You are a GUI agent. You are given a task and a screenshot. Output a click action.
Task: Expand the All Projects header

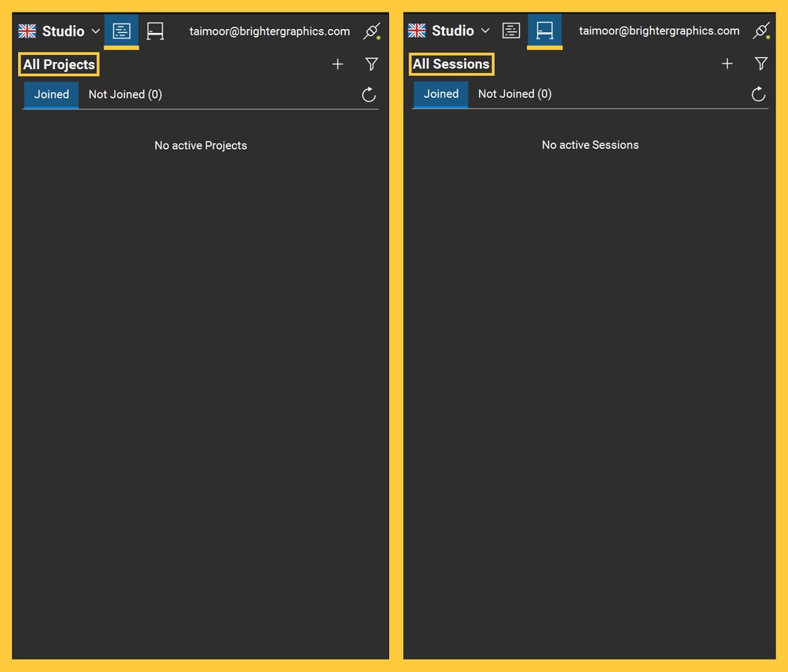[x=58, y=64]
